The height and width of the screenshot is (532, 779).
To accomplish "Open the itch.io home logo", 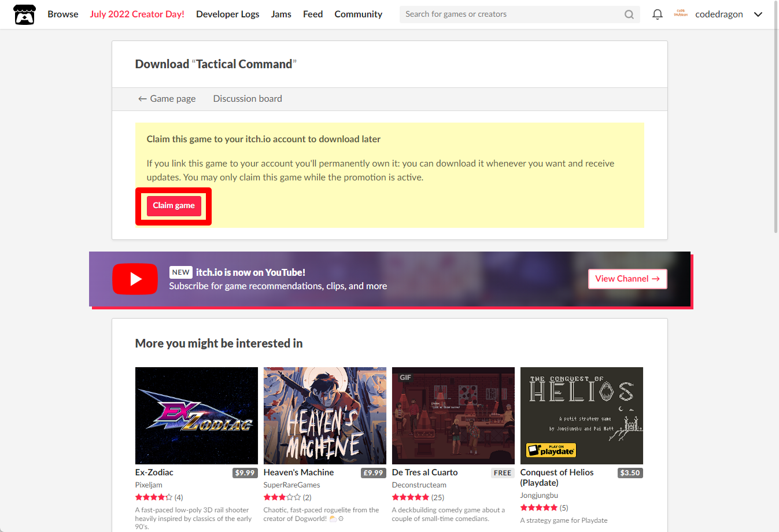I will click(24, 14).
